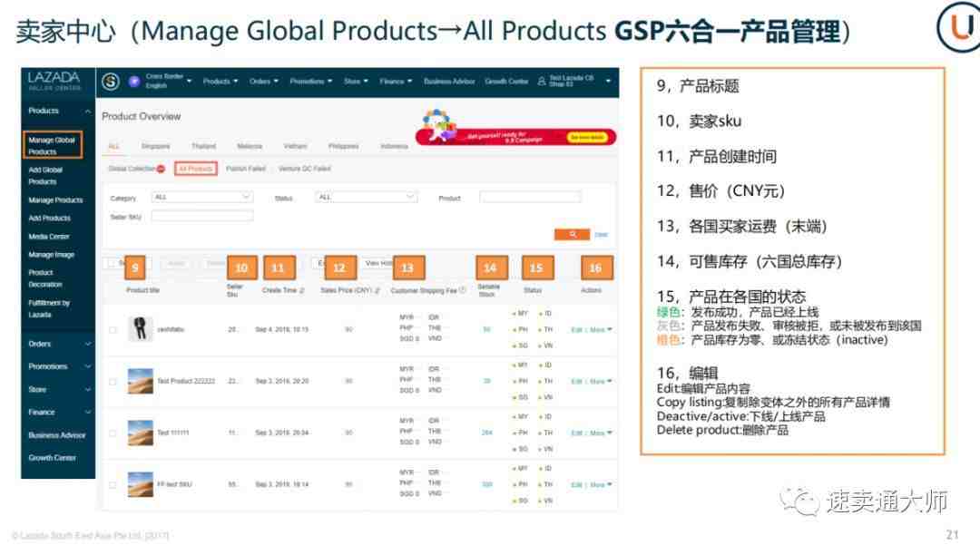Switch to the Malaysia tab
The width and height of the screenshot is (980, 545).
250,146
